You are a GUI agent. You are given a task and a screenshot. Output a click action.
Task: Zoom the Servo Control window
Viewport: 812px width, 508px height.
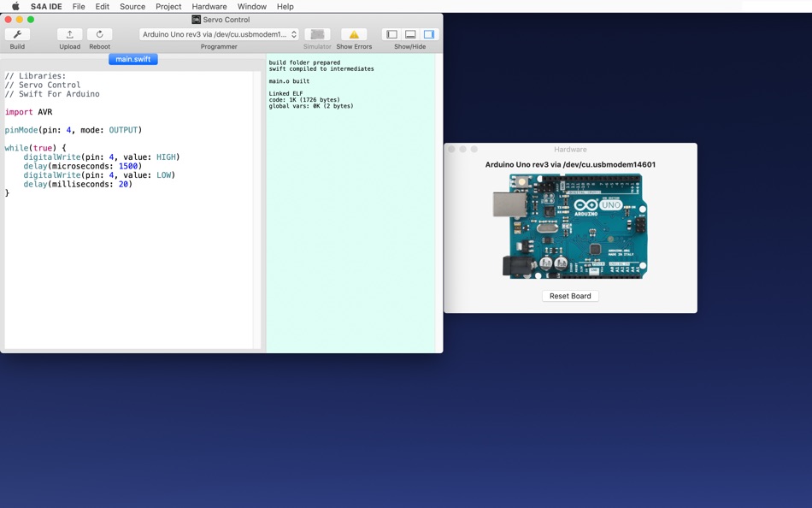(x=31, y=20)
